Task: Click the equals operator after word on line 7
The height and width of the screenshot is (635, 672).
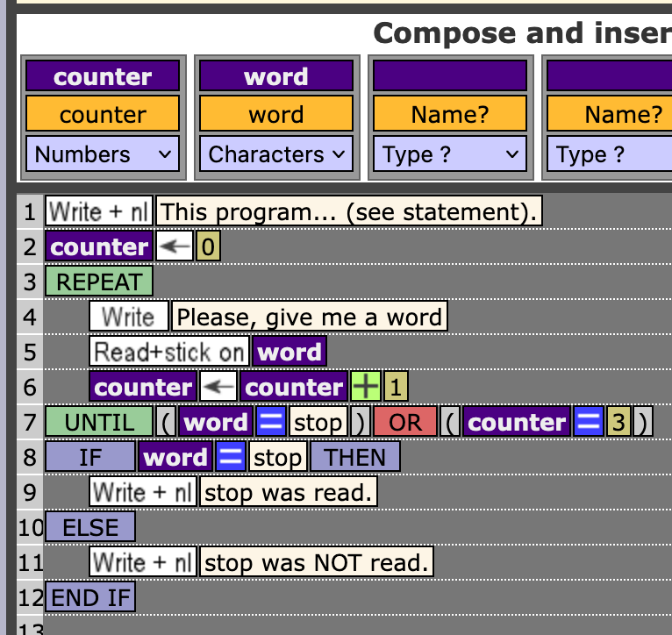Action: coord(271,423)
